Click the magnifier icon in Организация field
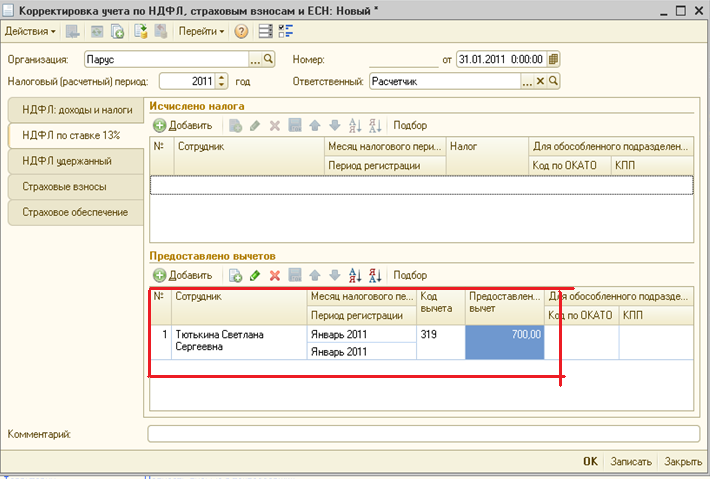The width and height of the screenshot is (710, 479). tap(269, 59)
